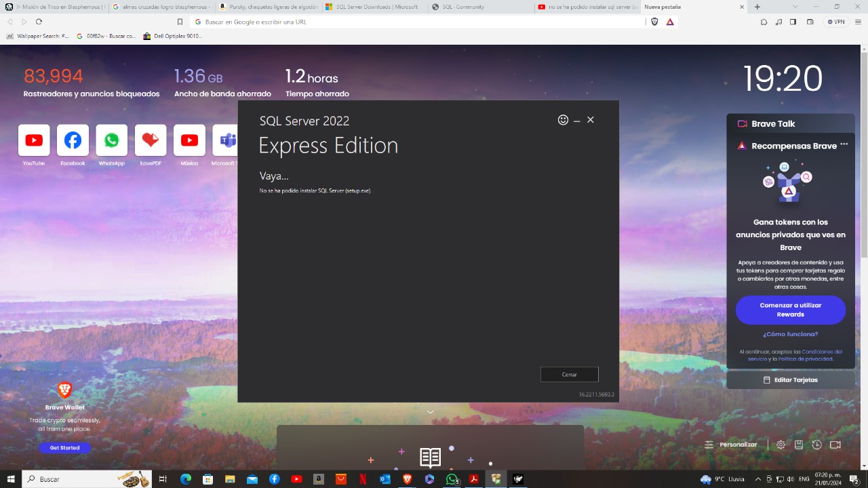Open the Wallpaper Search bookmark
This screenshot has height=488, width=868.
pyautogui.click(x=38, y=36)
